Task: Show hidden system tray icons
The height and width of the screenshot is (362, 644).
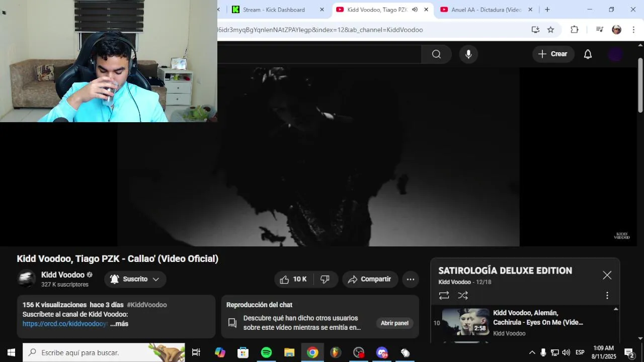Action: [532, 352]
